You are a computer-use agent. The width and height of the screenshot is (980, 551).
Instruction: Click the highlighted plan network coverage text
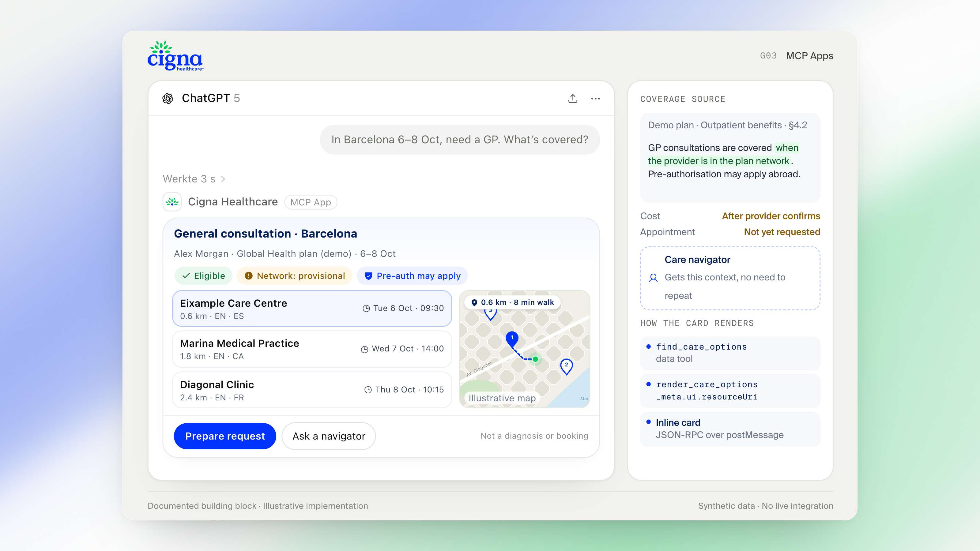[719, 161]
